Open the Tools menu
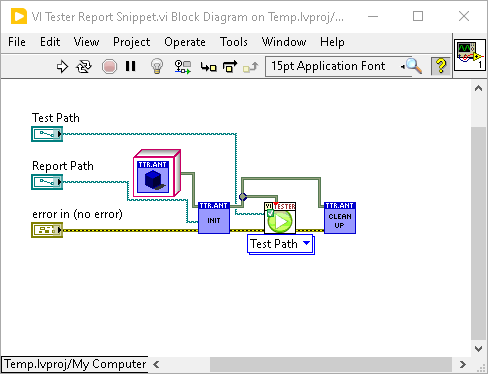This screenshot has height=374, width=488. [234, 42]
